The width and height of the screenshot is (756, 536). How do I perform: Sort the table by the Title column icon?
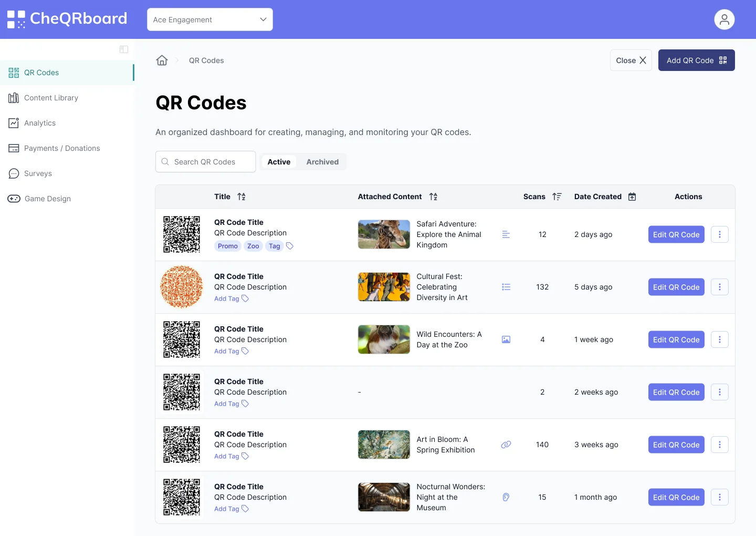click(x=241, y=197)
